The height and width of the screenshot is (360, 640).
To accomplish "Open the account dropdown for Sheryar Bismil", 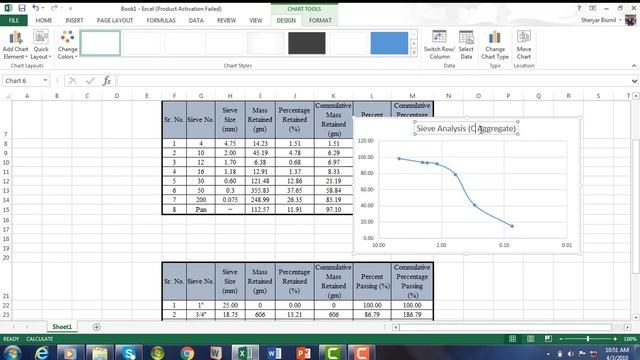I will [620, 20].
